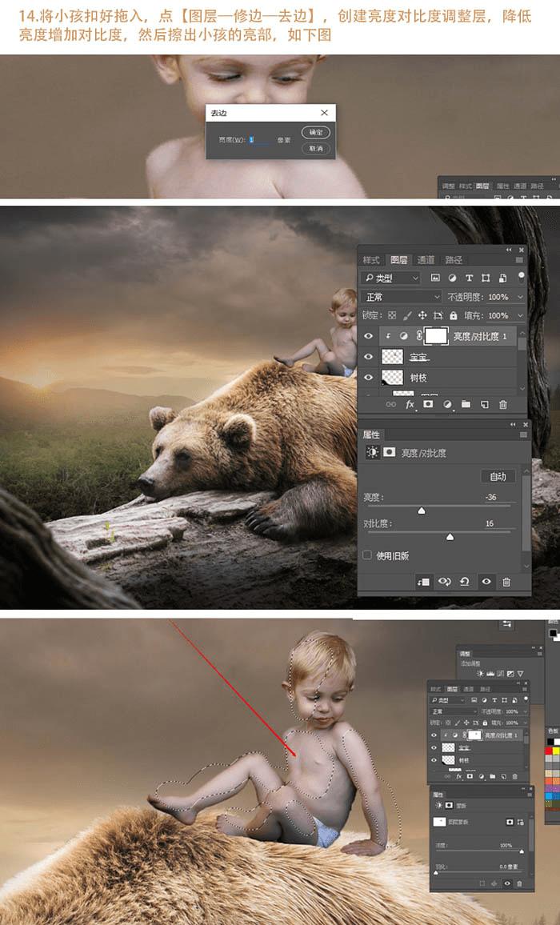Reset adjustment defaults in 亮度/对比度 Properties panel
Screen dimensions: 560x925
[x=465, y=582]
